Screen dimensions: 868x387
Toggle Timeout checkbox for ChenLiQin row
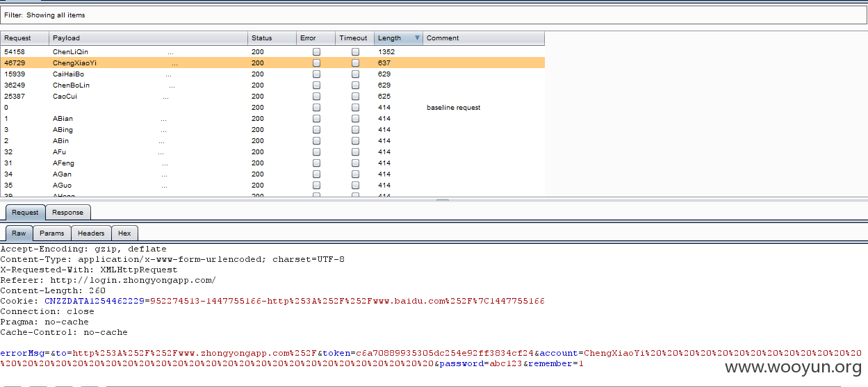[x=355, y=52]
